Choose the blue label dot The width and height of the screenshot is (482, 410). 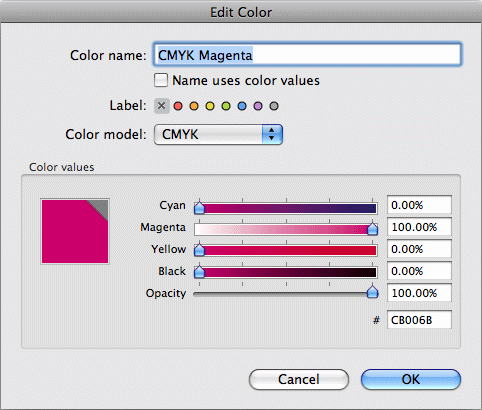point(242,106)
